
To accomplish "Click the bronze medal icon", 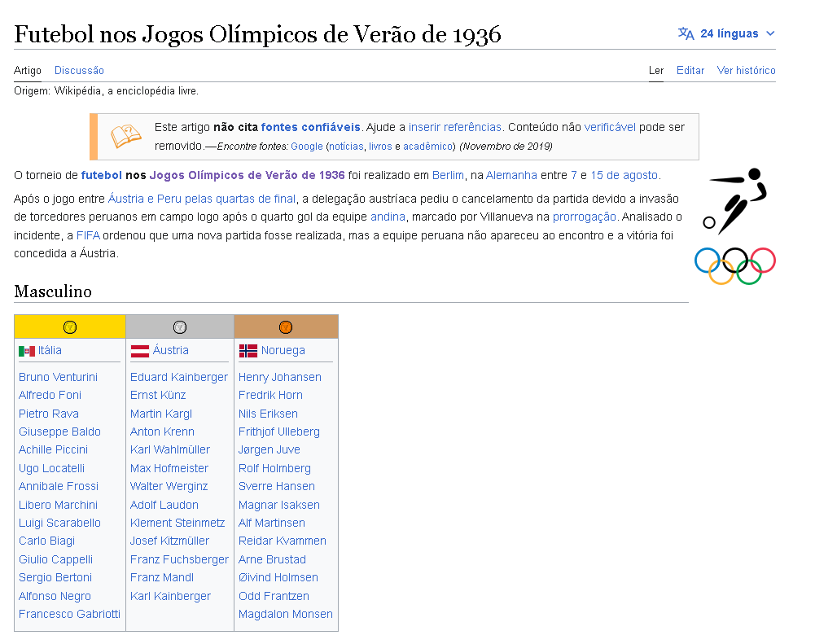I will (286, 327).
